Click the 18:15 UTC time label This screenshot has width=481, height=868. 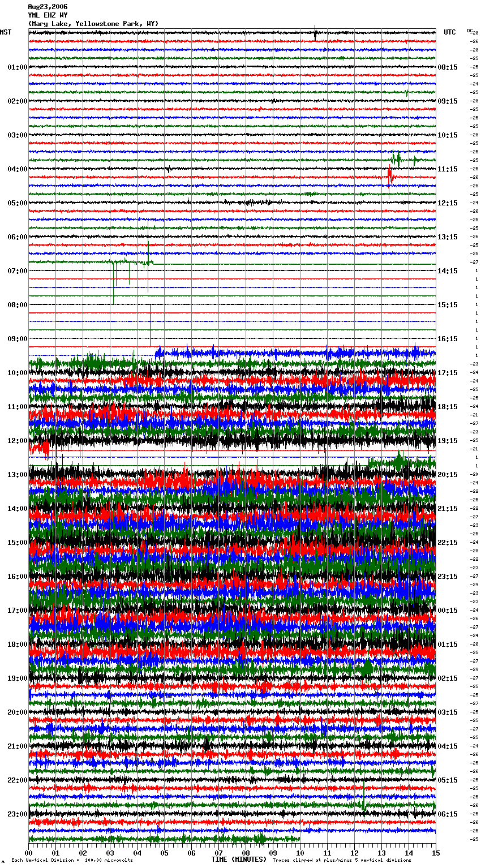pyautogui.click(x=448, y=407)
